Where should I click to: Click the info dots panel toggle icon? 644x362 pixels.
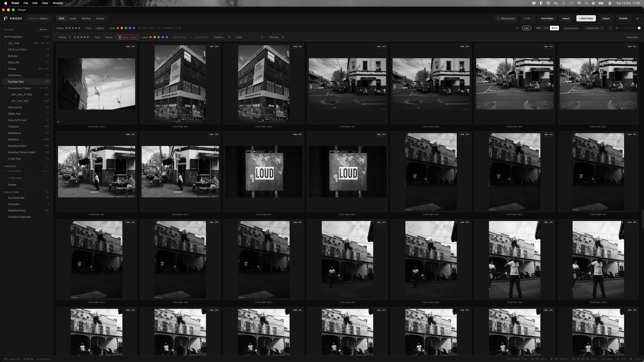(528, 19)
